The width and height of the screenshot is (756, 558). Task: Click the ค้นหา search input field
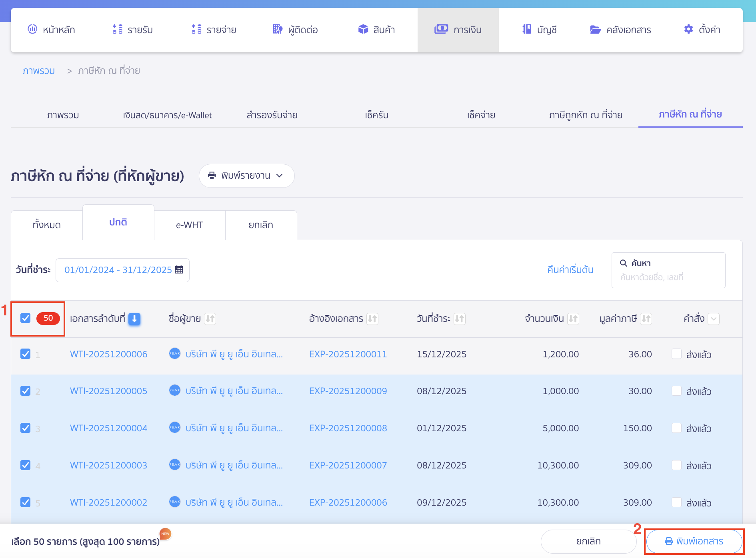668,277
